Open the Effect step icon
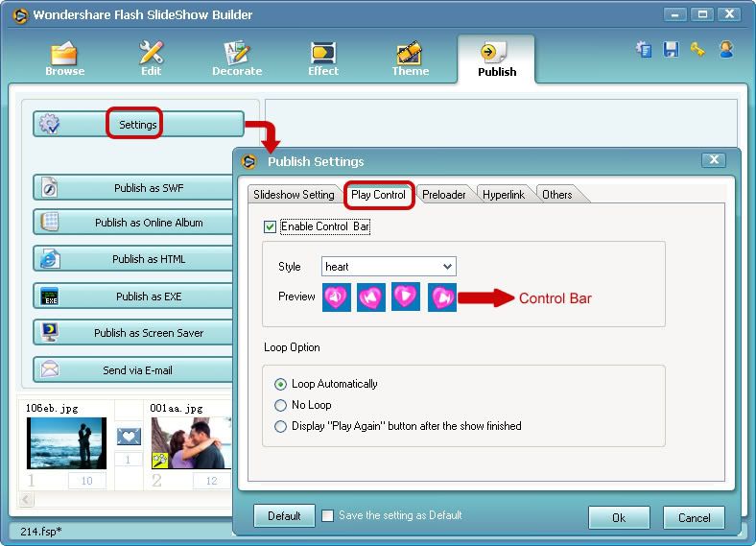Screen dimensions: 756x546 click(323, 59)
